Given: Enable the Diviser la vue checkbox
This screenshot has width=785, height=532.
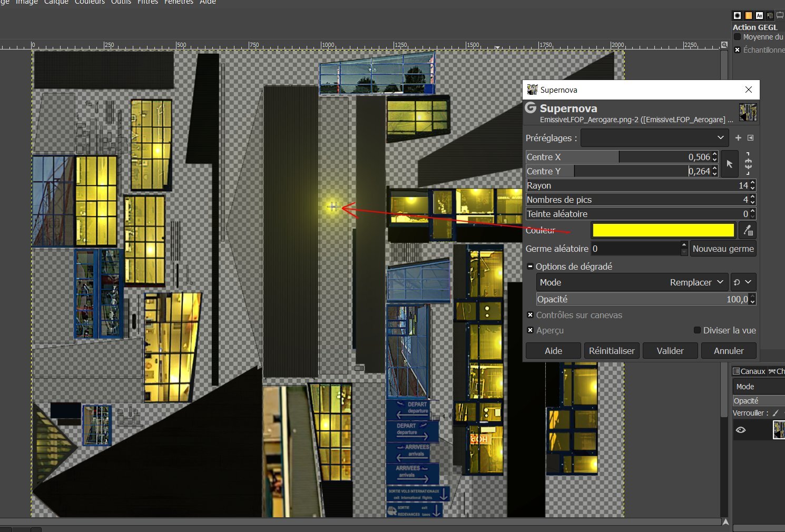Looking at the screenshot, I should point(697,330).
